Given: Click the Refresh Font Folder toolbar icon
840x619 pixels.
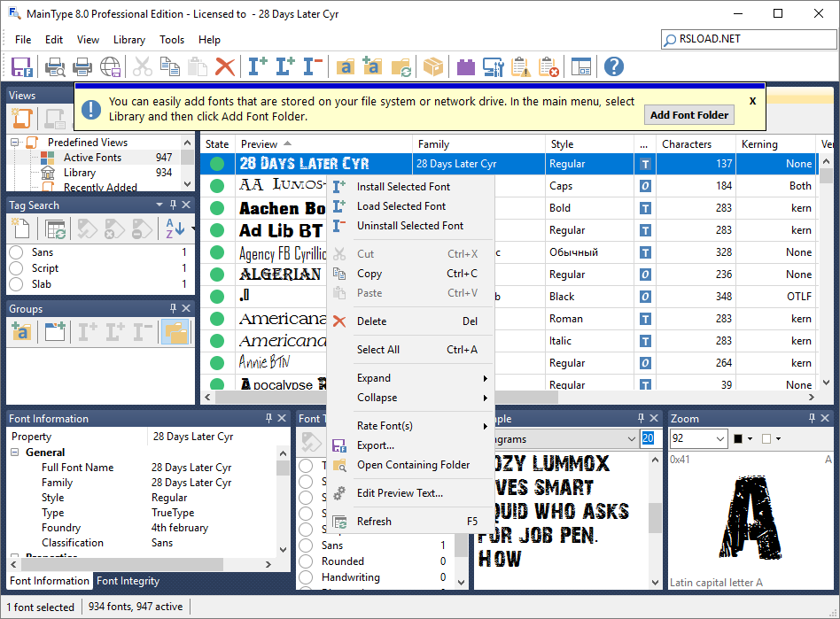Looking at the screenshot, I should [401, 67].
